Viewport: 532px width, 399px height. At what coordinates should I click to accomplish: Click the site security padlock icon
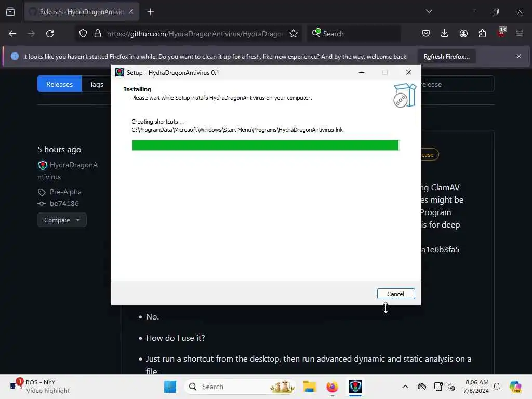pos(98,34)
